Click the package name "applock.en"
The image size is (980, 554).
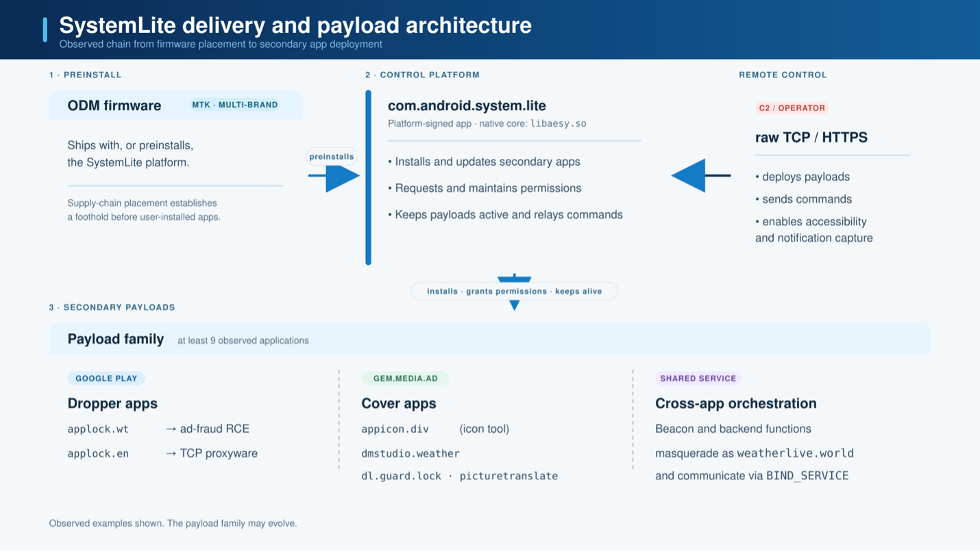pyautogui.click(x=98, y=453)
